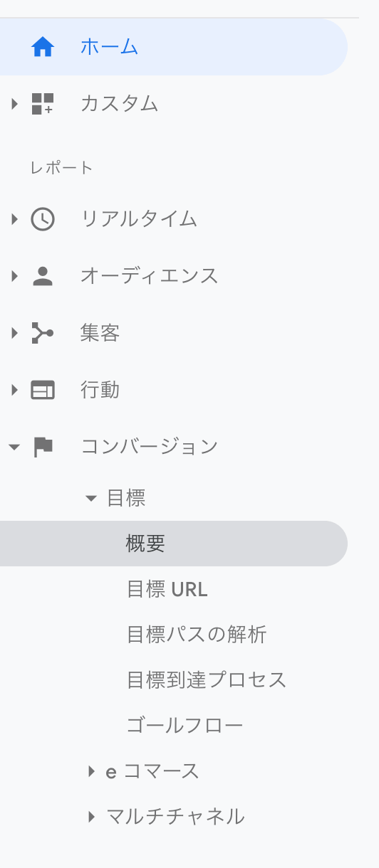Image resolution: width=379 pixels, height=868 pixels.
Task: Open the 目標パスの解析 report
Action: click(197, 635)
